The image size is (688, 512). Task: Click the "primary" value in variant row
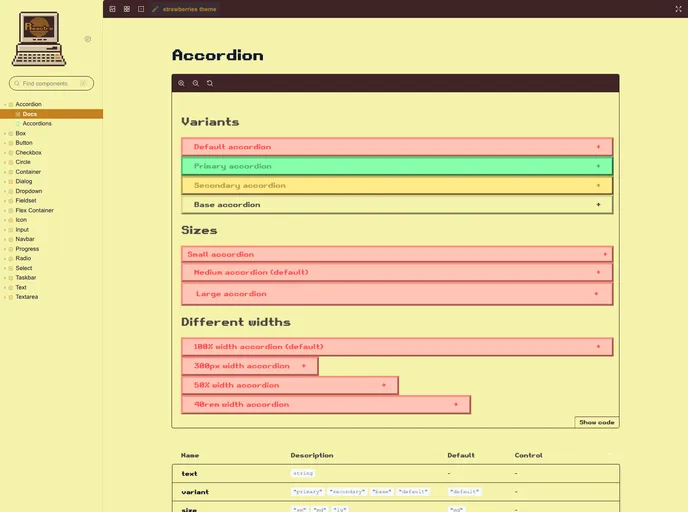click(308, 492)
